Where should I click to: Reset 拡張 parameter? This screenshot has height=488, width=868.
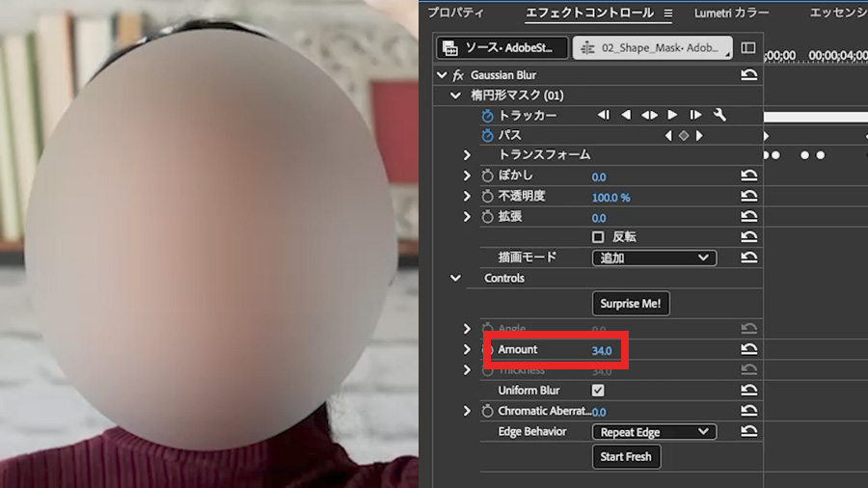[748, 216]
